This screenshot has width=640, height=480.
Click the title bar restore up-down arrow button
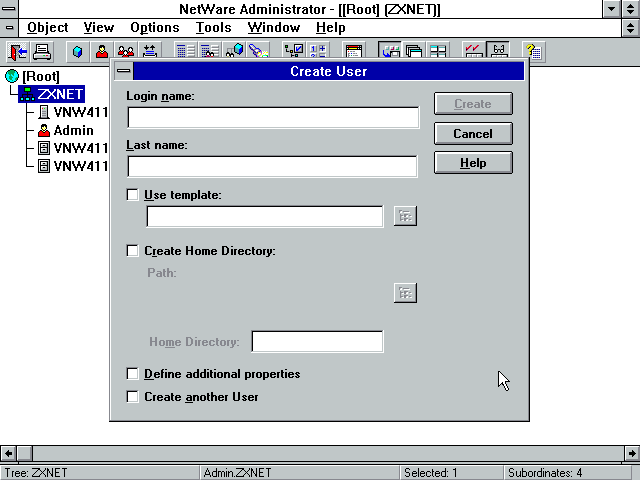631,9
